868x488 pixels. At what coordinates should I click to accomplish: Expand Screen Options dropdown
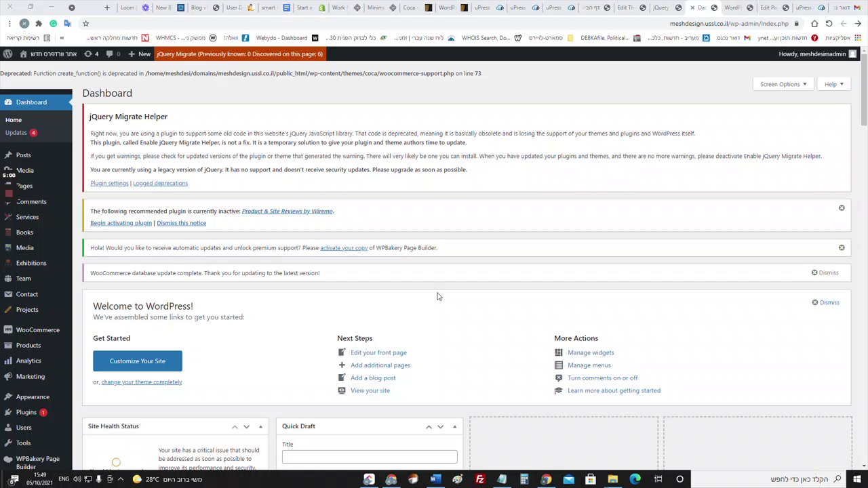click(783, 84)
